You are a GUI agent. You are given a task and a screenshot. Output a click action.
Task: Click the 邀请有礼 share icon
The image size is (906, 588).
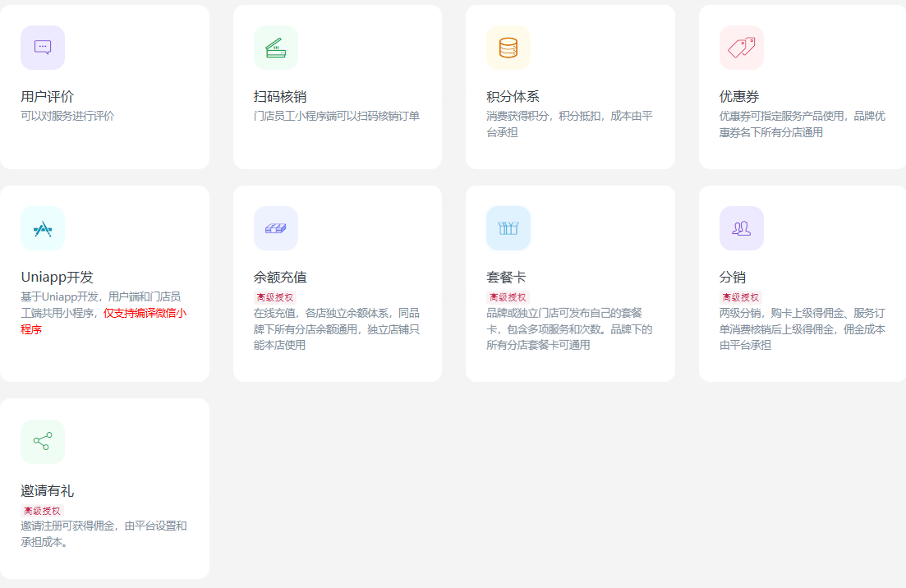[x=43, y=442]
